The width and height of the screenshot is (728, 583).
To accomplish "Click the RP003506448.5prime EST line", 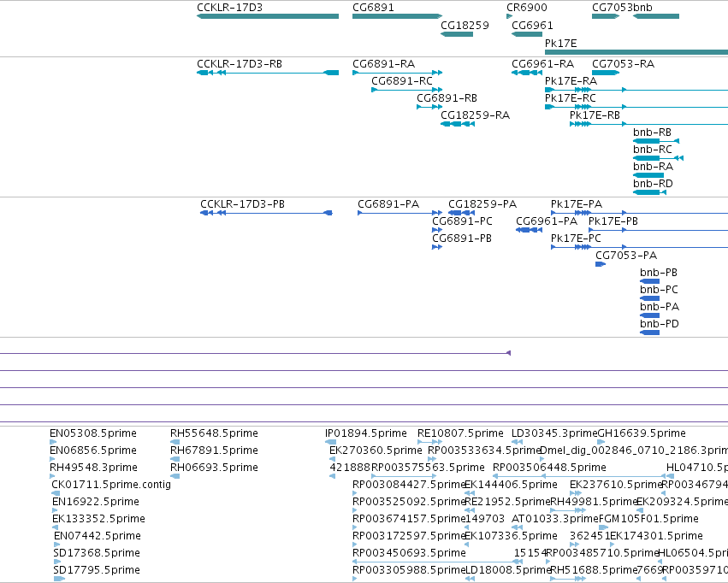I will 579,476.
